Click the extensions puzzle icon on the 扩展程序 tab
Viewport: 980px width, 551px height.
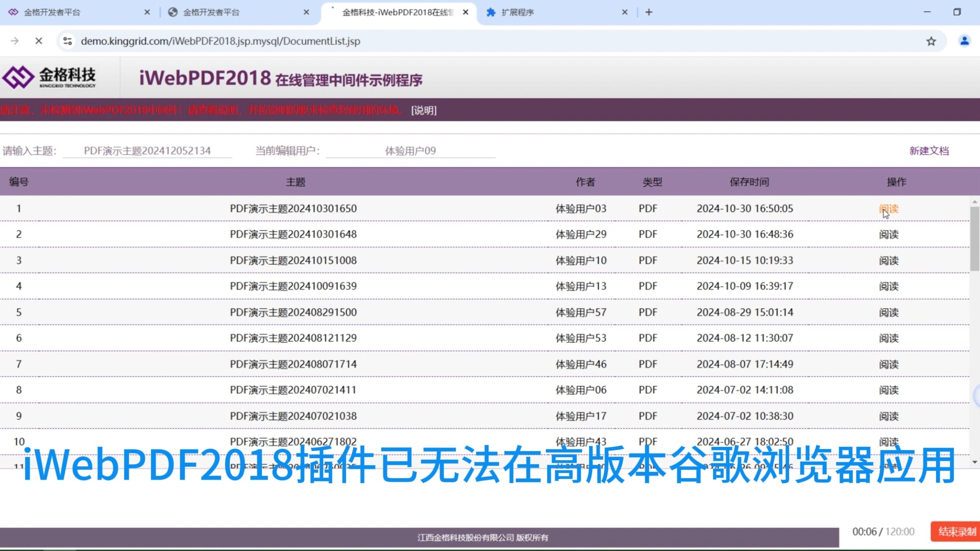(x=491, y=12)
